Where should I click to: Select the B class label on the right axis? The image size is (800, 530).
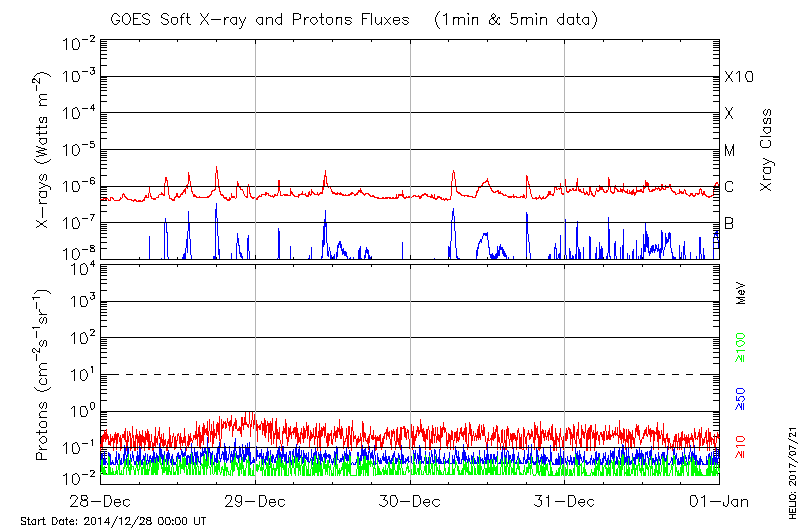pyautogui.click(x=729, y=224)
